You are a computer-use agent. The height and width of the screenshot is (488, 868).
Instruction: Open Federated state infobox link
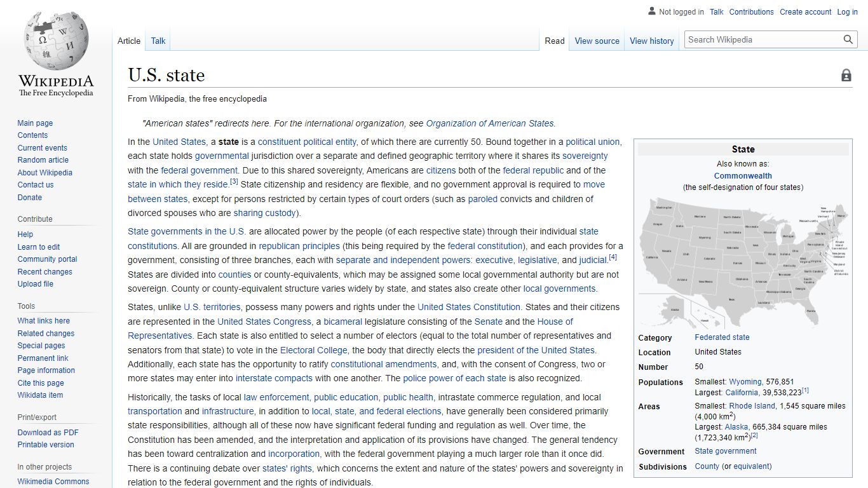click(722, 337)
